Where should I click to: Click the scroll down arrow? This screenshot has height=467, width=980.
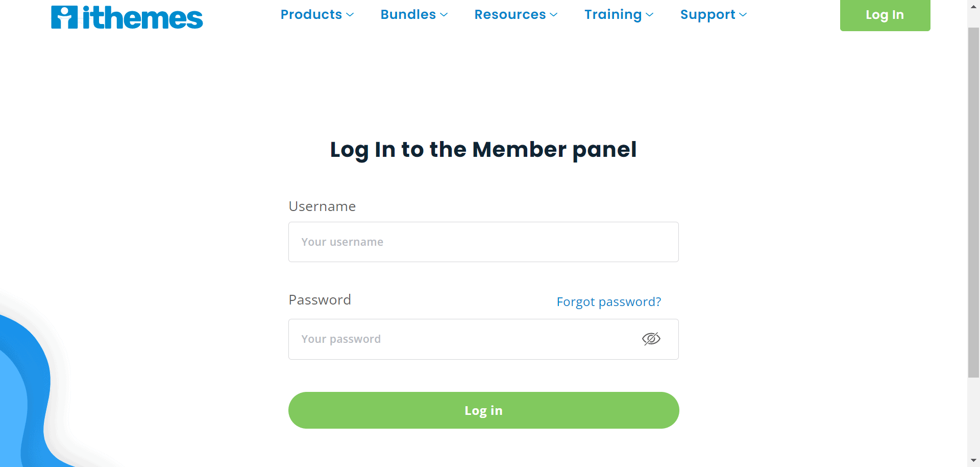coord(973,460)
